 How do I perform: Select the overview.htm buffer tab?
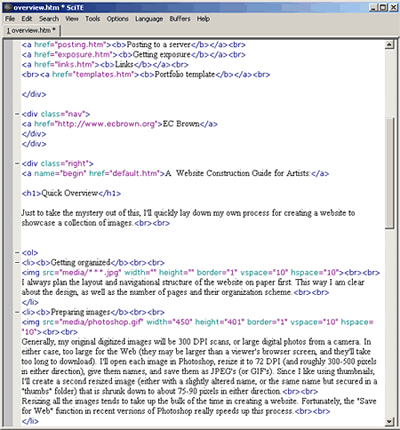pyautogui.click(x=32, y=30)
